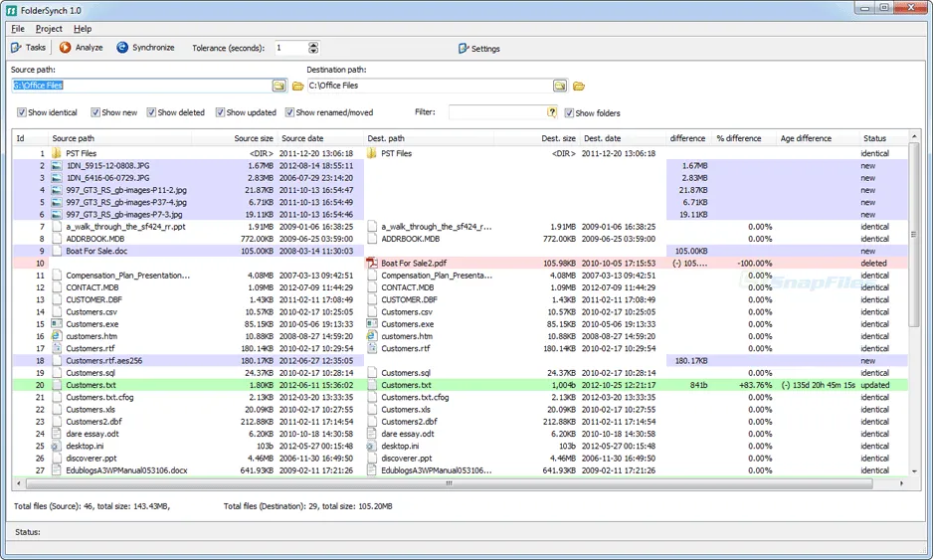Decrease tolerance seconds with down arrow
Image resolution: width=933 pixels, height=560 pixels.
click(x=313, y=51)
